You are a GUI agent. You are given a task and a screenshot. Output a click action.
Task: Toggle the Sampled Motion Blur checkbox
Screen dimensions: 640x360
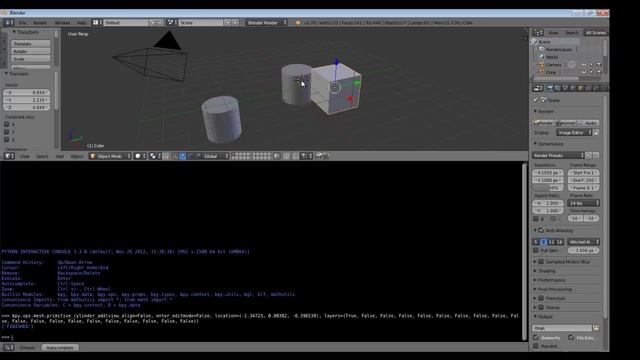pos(541,262)
